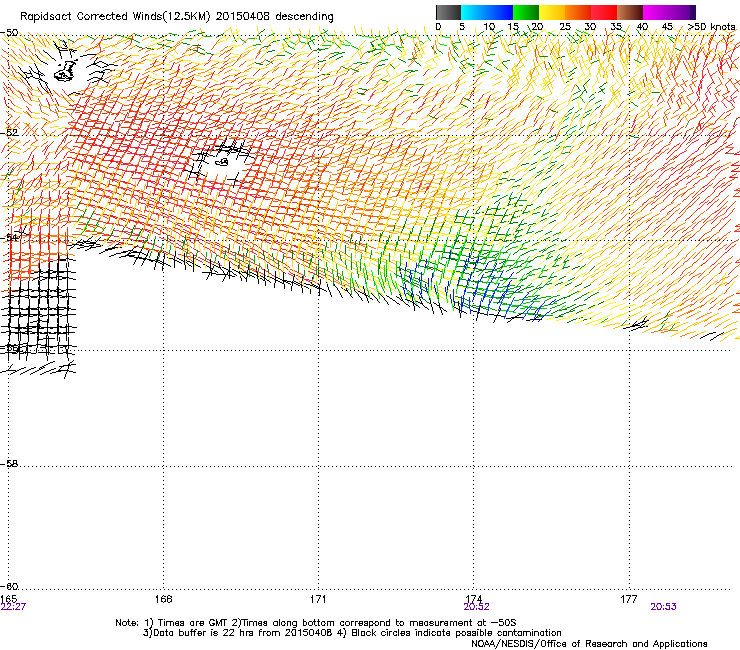The height and width of the screenshot is (650, 740).
Task: Click the magenta 40-45 knots legend color
Action: coord(656,12)
